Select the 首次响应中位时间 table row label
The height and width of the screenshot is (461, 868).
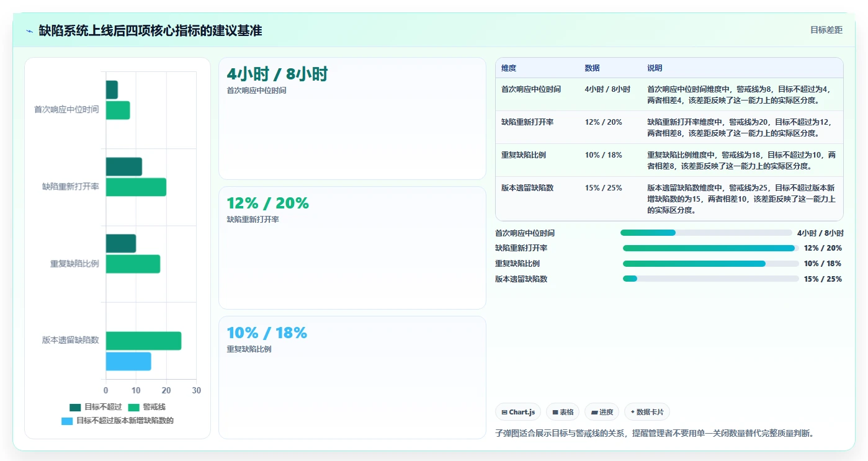pyautogui.click(x=531, y=89)
